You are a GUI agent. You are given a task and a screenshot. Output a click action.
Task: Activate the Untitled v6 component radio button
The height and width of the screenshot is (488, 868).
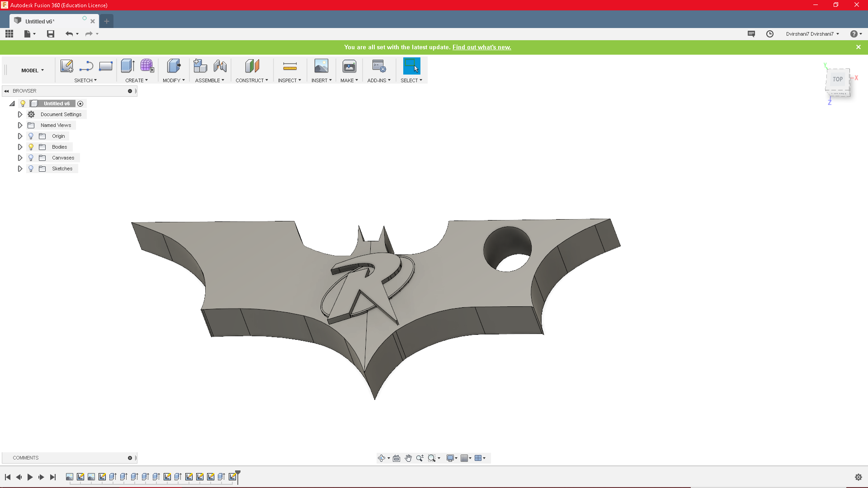(80, 103)
